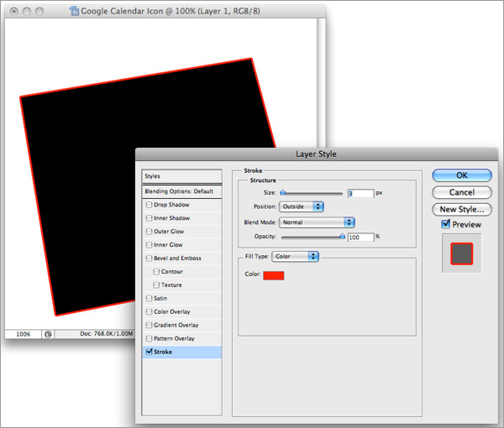Enable the Satin checkbox

(149, 298)
